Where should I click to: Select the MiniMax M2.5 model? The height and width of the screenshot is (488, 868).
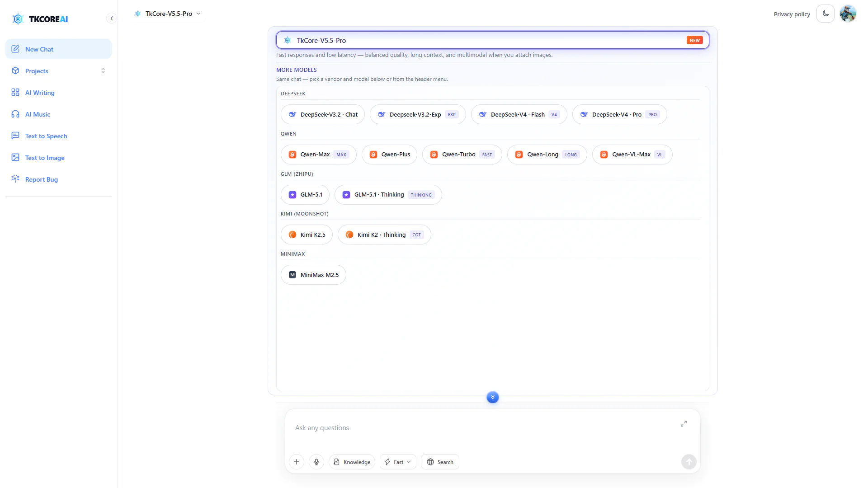point(313,275)
